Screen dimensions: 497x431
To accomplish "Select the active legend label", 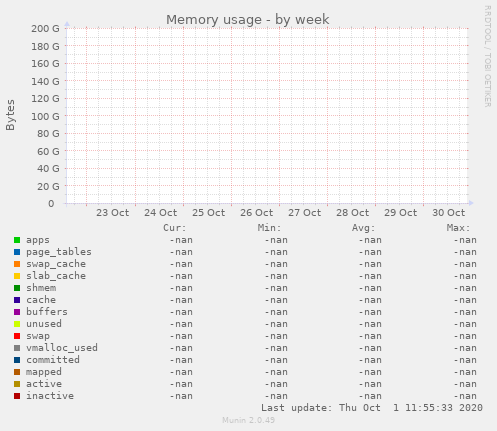I will click(44, 384).
